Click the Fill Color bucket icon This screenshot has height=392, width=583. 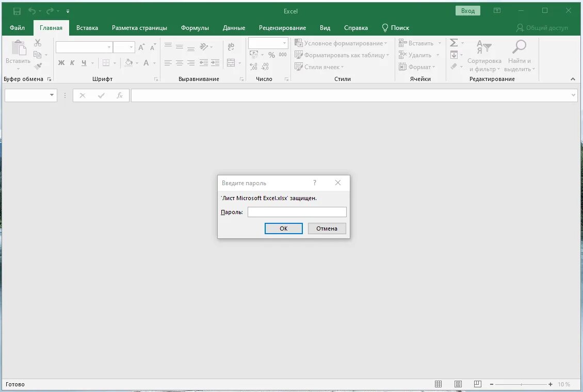click(x=128, y=63)
